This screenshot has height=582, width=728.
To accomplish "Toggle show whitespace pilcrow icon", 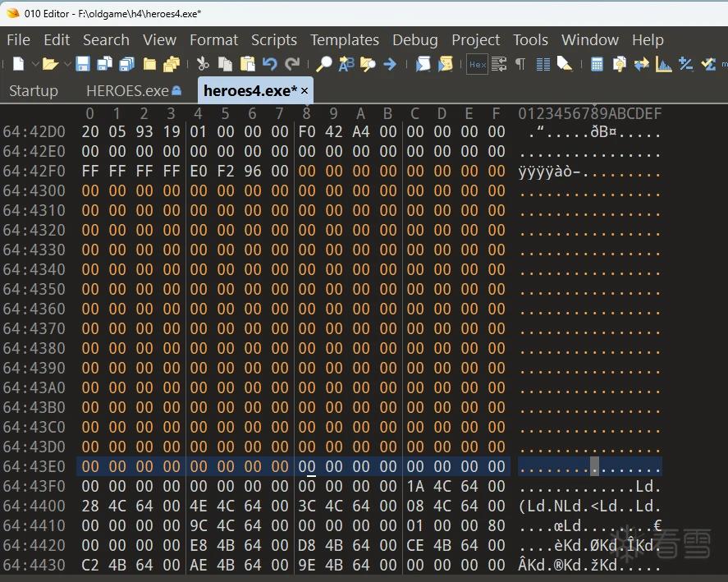I will [x=520, y=64].
